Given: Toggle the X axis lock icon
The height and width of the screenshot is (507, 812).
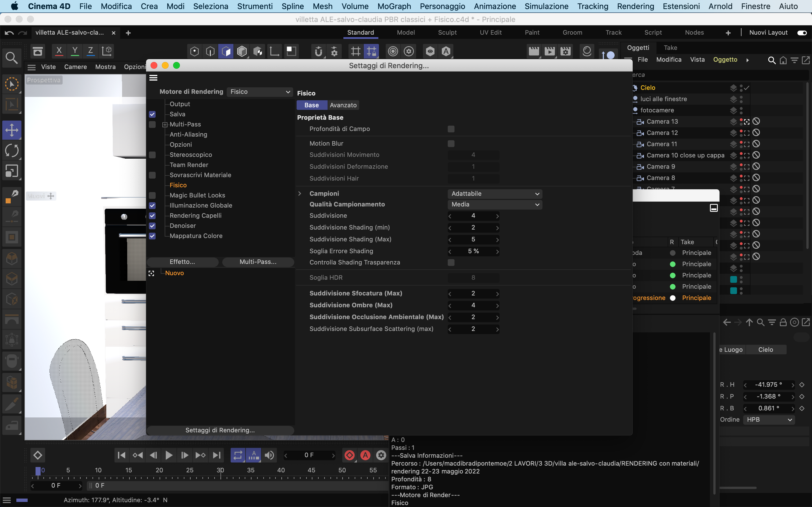Looking at the screenshot, I should [59, 51].
